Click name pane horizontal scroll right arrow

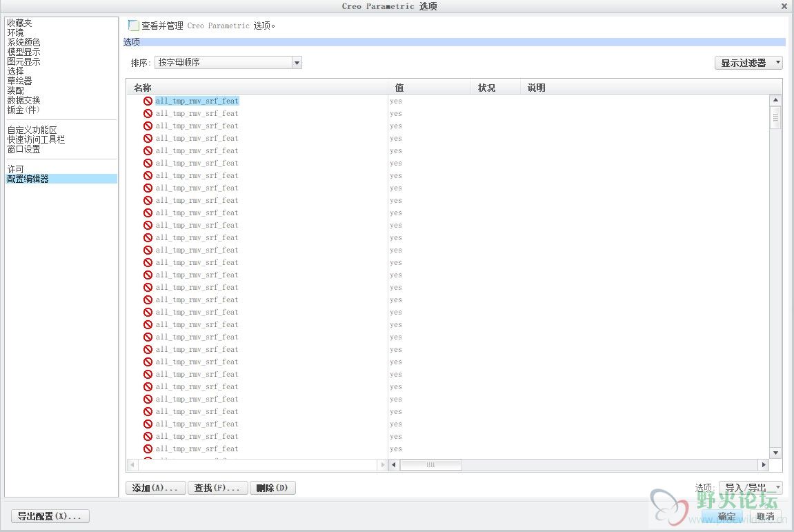tap(382, 464)
